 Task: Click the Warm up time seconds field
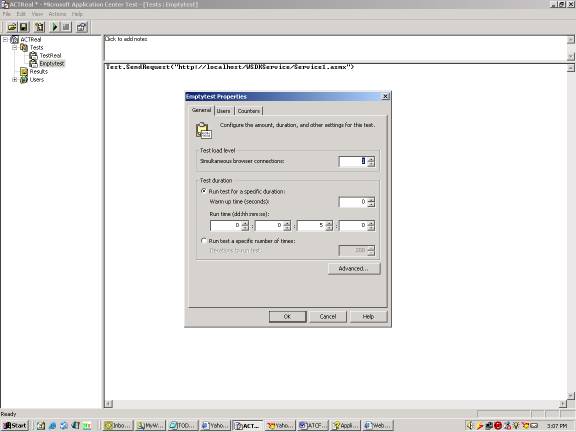353,202
